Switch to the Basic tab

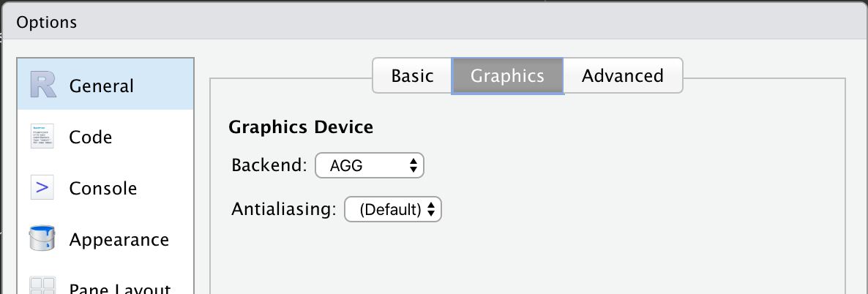(412, 75)
